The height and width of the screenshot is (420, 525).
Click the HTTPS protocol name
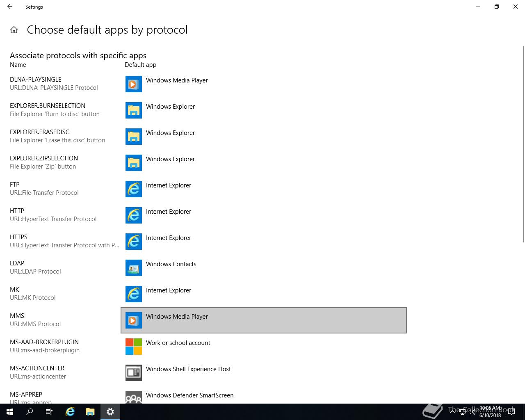[19, 237]
